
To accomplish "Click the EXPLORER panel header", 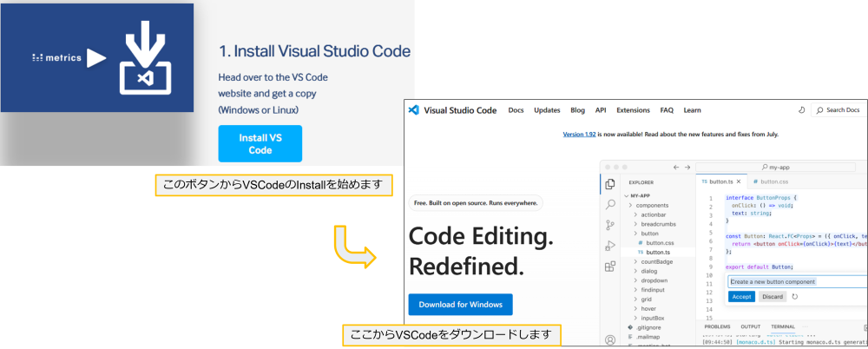I will [641, 182].
